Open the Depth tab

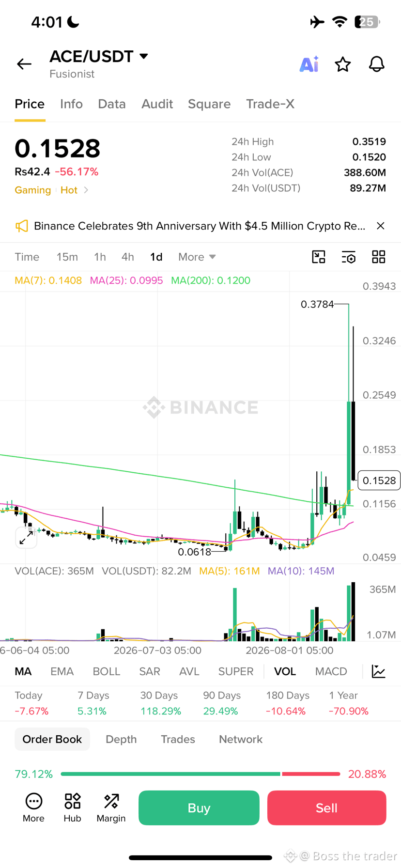tap(121, 739)
